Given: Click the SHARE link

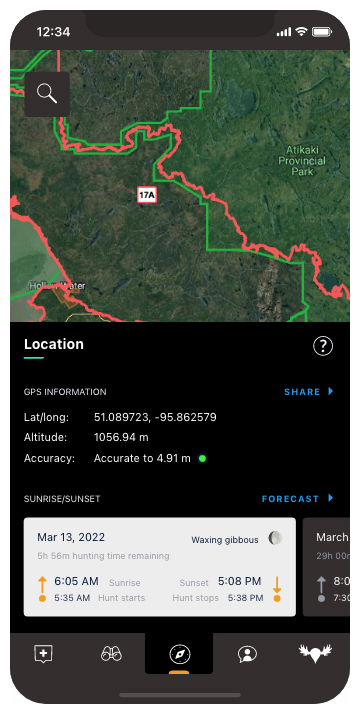Looking at the screenshot, I should click(302, 392).
